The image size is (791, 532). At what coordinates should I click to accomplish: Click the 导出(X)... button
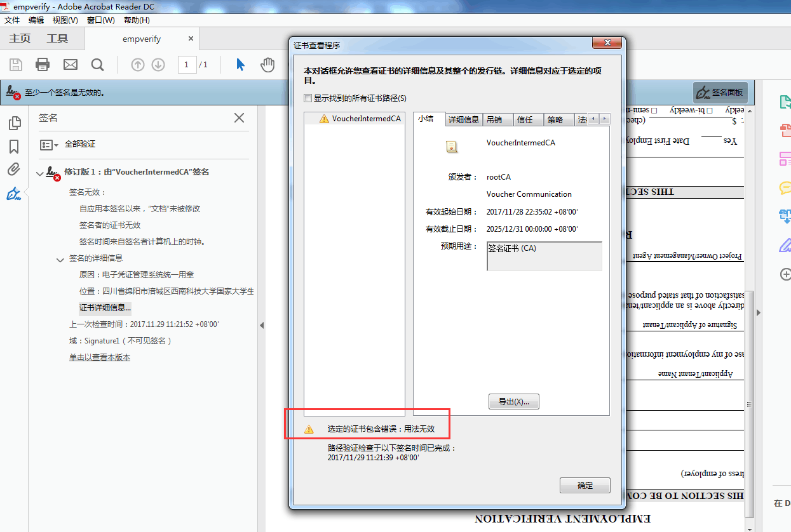pyautogui.click(x=513, y=402)
